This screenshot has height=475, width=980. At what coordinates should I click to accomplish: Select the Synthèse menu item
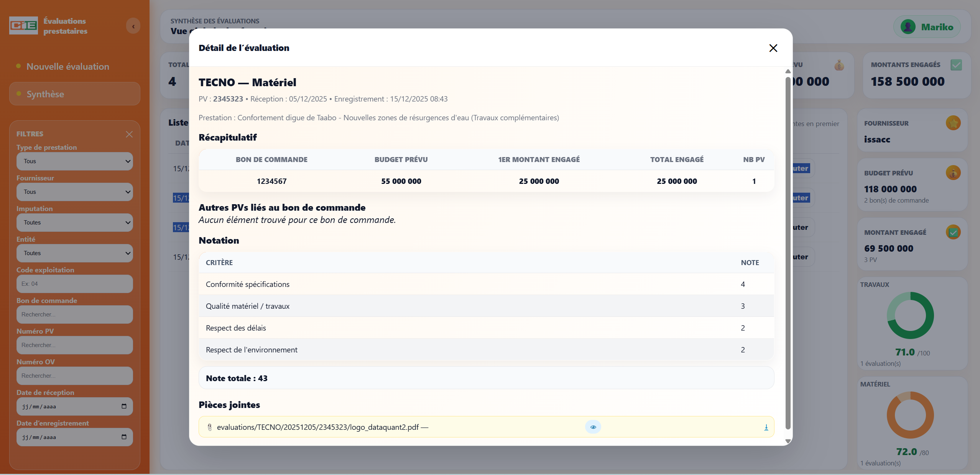pyautogui.click(x=74, y=94)
